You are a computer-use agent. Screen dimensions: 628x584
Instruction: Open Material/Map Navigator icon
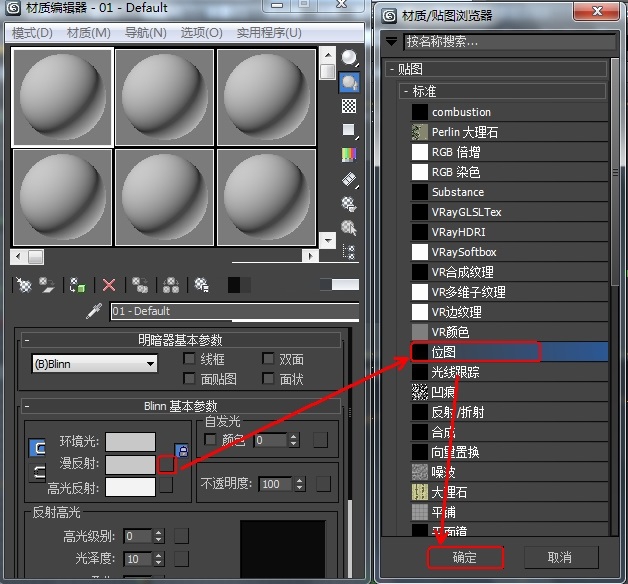click(x=349, y=252)
